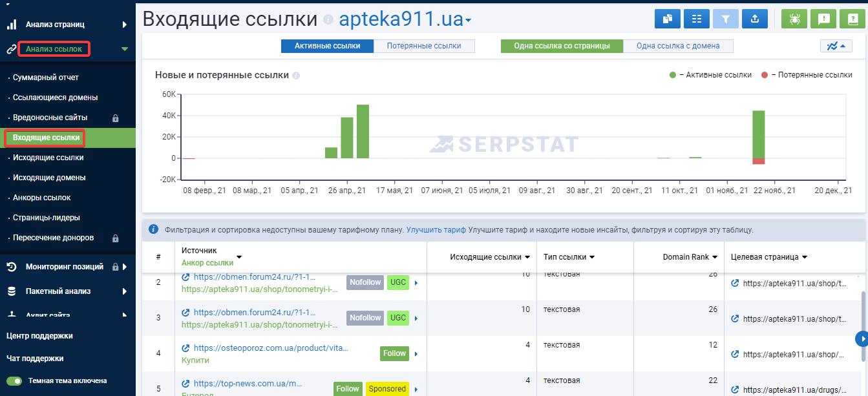
Task: Toggle Активные ссылки legend item
Action: click(711, 75)
